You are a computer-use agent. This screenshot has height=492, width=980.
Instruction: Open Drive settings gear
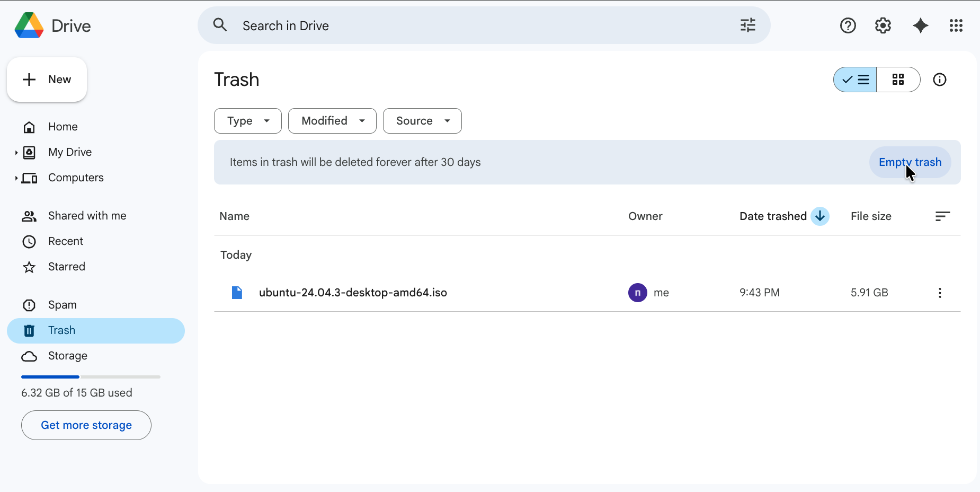pos(883,25)
